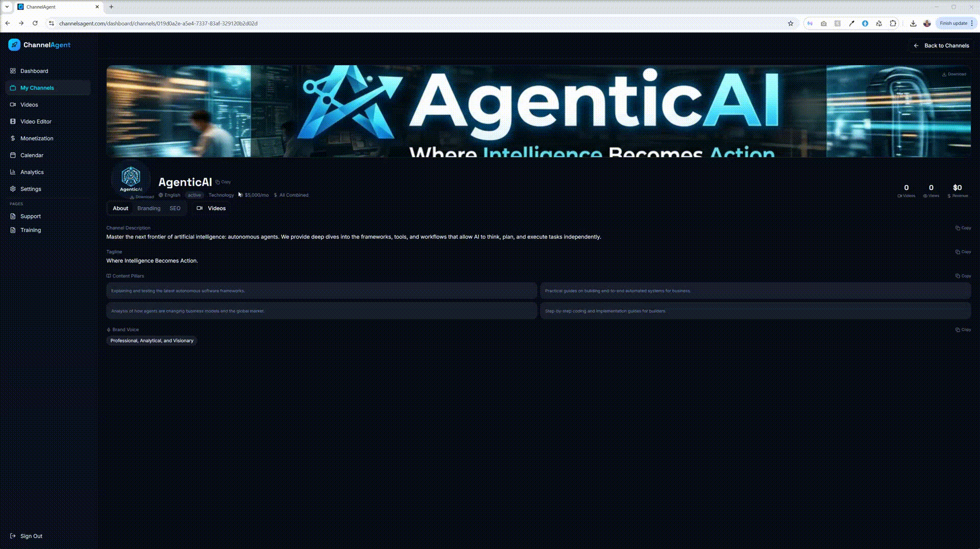Switch to the Branding tab
This screenshot has width=980, height=549.
[149, 208]
